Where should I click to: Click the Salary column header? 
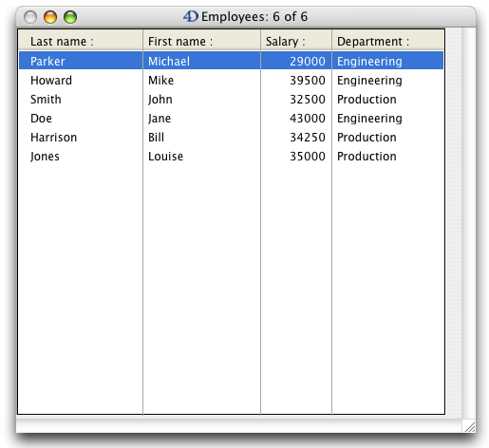296,41
